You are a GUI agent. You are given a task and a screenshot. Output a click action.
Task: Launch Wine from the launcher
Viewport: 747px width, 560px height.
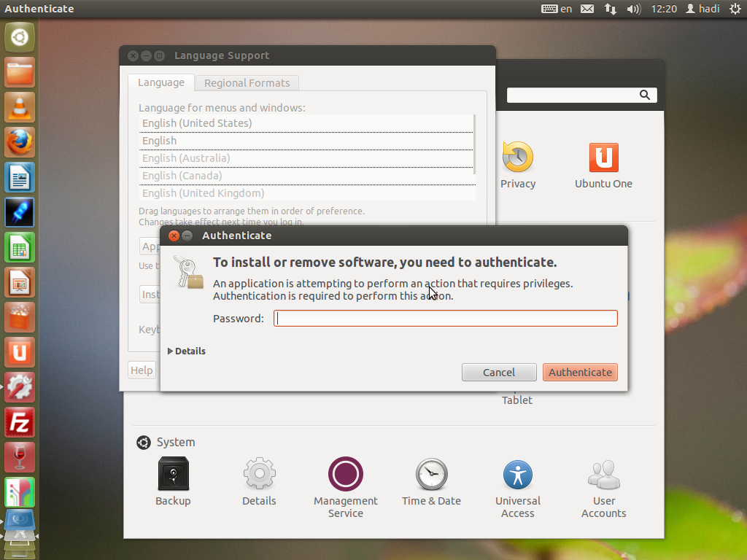(x=20, y=458)
